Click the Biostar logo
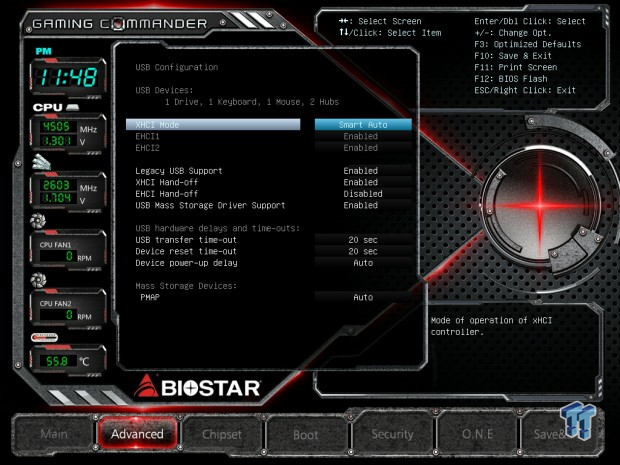This screenshot has height=465, width=620. pyautogui.click(x=197, y=387)
